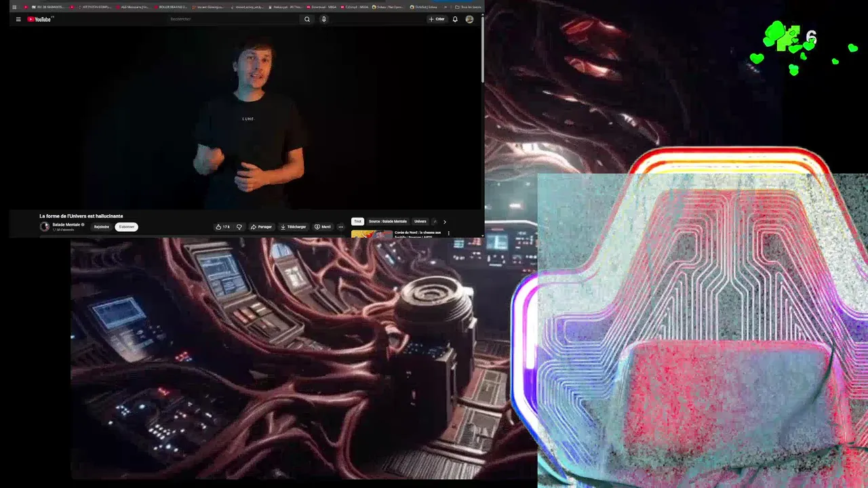Click the Partager share button
868x488 pixels.
coord(261,227)
